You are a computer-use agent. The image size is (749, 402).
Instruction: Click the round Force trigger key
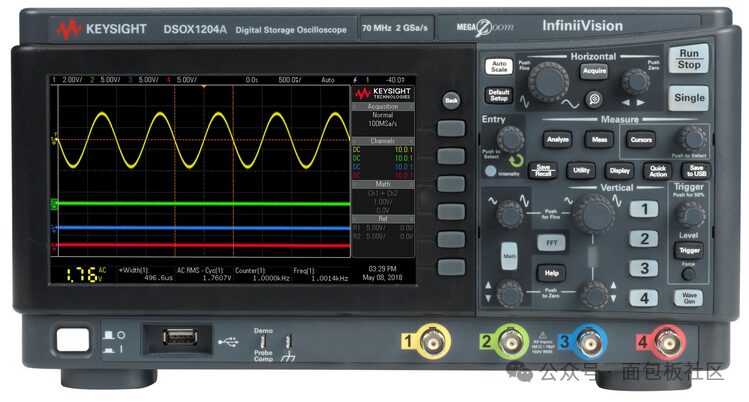tap(688, 275)
